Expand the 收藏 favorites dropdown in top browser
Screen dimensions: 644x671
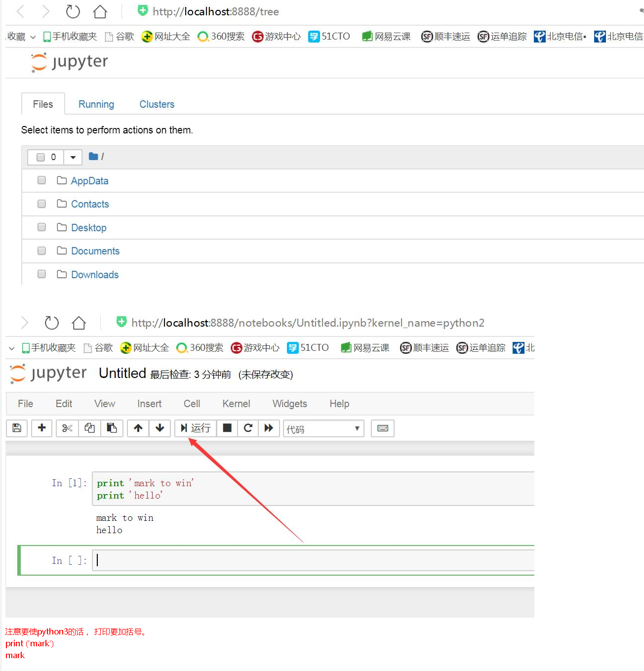(x=33, y=37)
